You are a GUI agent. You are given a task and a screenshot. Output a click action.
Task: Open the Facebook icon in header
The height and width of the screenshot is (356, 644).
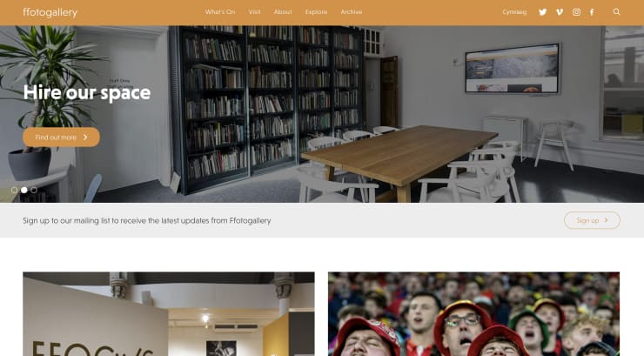tap(592, 12)
